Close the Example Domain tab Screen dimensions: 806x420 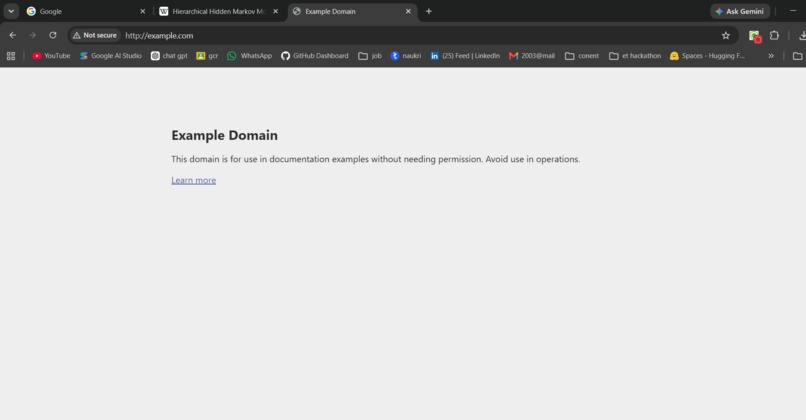(x=408, y=11)
